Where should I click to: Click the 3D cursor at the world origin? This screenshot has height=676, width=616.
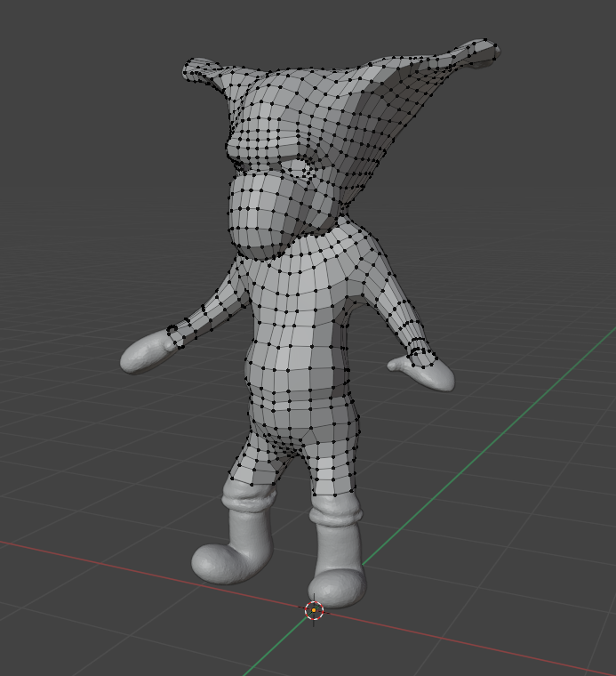pos(314,610)
